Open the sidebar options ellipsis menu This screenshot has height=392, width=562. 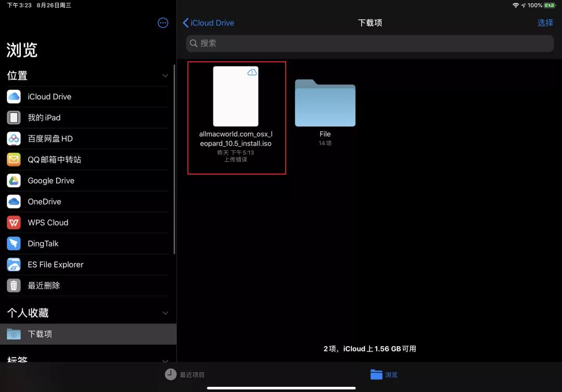[163, 23]
